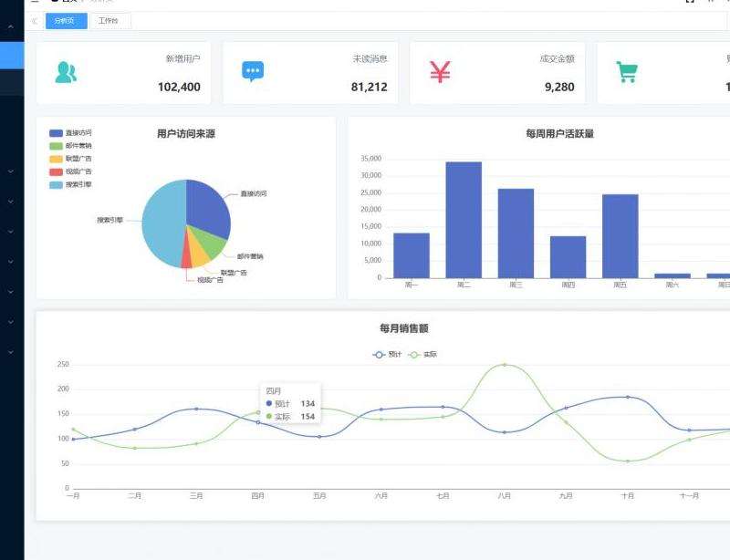Click the 新增用户 card label
Viewport: 730px width, 560px height.
click(x=183, y=58)
